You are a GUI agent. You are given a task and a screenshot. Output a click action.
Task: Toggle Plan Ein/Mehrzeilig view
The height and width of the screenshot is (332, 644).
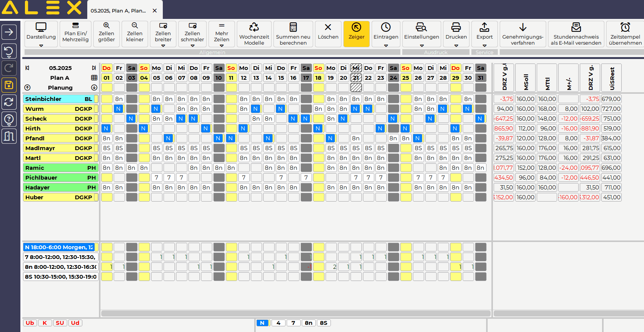tap(76, 32)
